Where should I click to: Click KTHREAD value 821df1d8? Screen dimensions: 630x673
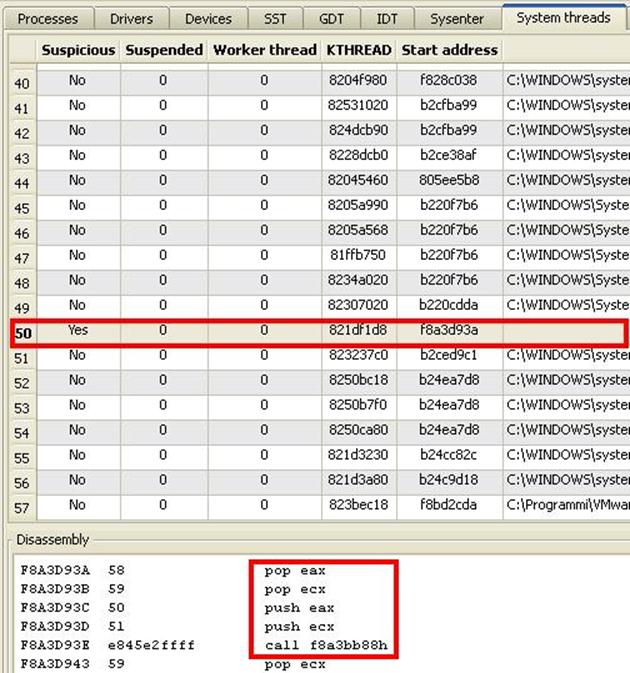point(358,330)
